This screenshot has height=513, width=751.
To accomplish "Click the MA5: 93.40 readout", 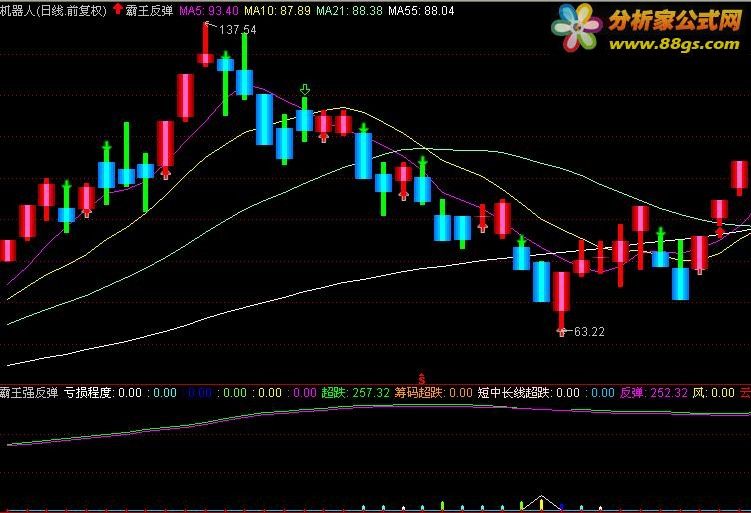I will [x=209, y=11].
